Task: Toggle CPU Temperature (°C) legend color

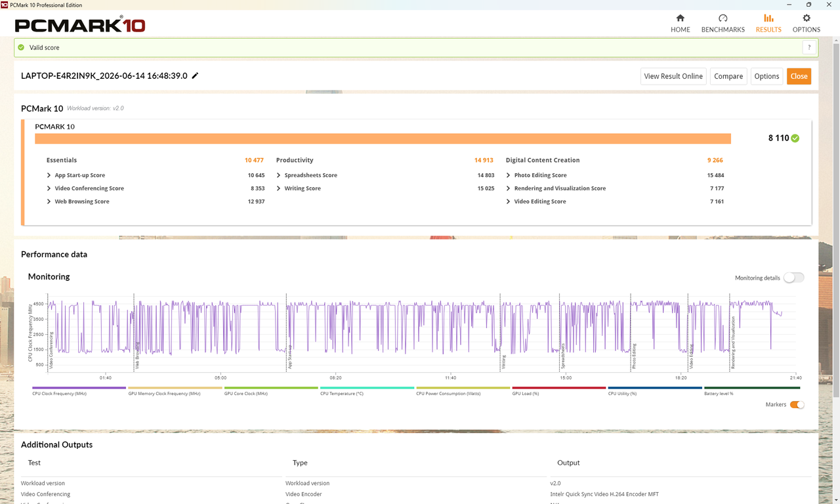Action: tap(367, 388)
